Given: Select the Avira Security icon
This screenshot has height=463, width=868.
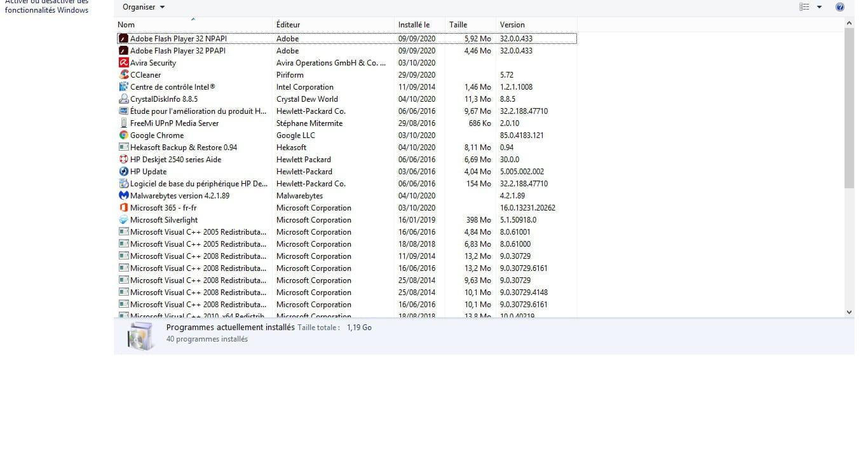Looking at the screenshot, I should pyautogui.click(x=124, y=63).
